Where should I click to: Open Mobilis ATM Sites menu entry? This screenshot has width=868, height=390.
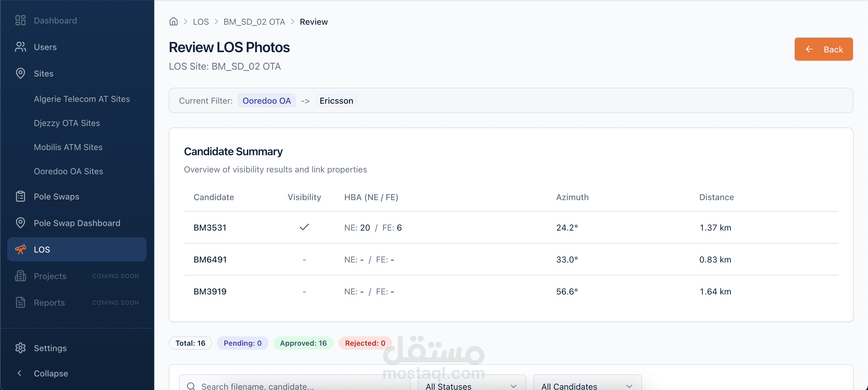(x=68, y=147)
